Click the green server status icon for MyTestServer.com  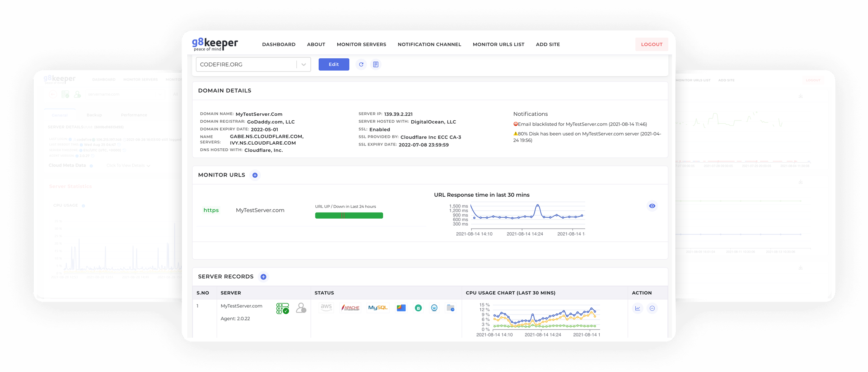283,308
